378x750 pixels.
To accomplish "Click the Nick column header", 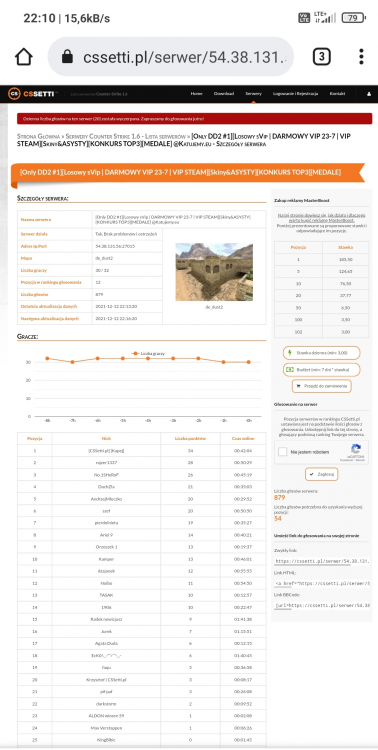I will 106,438.
